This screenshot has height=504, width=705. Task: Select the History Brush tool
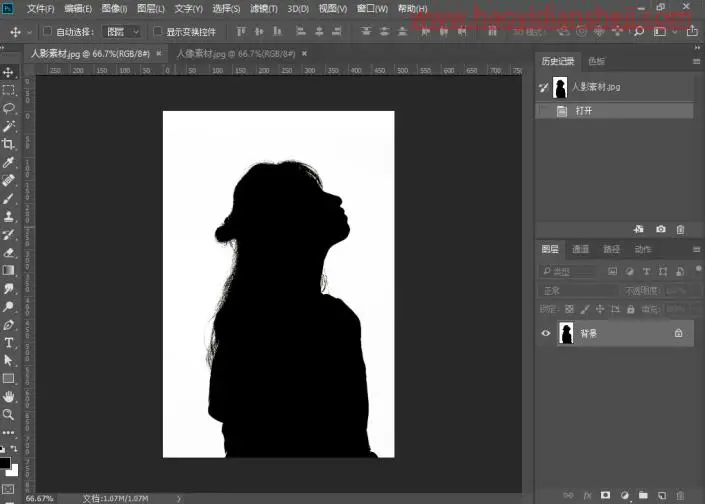click(8, 234)
